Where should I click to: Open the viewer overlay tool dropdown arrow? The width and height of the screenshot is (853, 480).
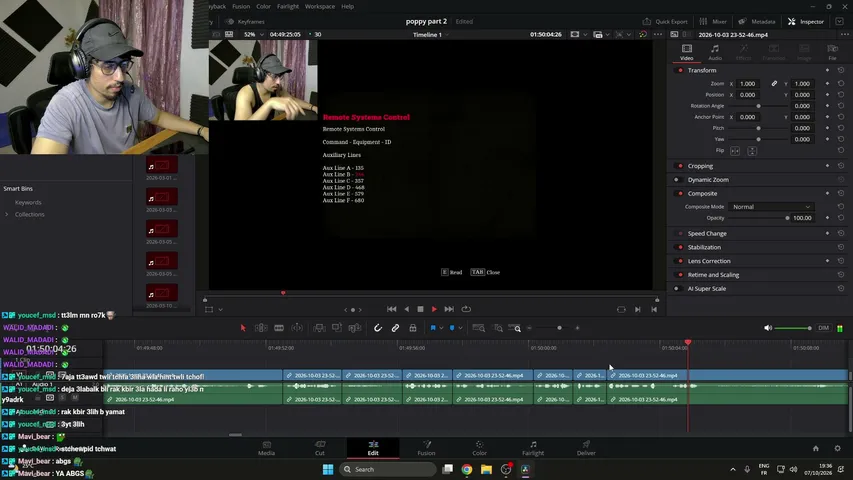(x=220, y=310)
